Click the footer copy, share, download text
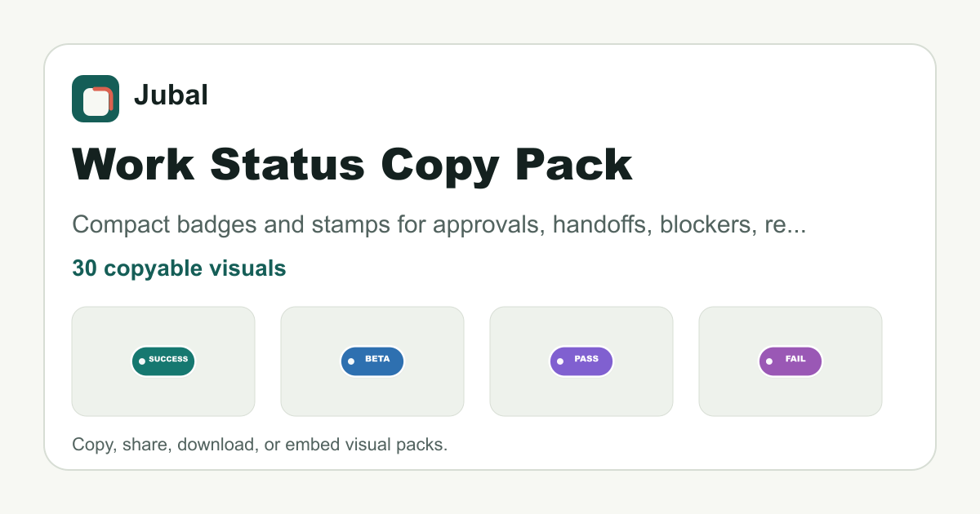Viewport: 980px width, 514px height. (260, 445)
